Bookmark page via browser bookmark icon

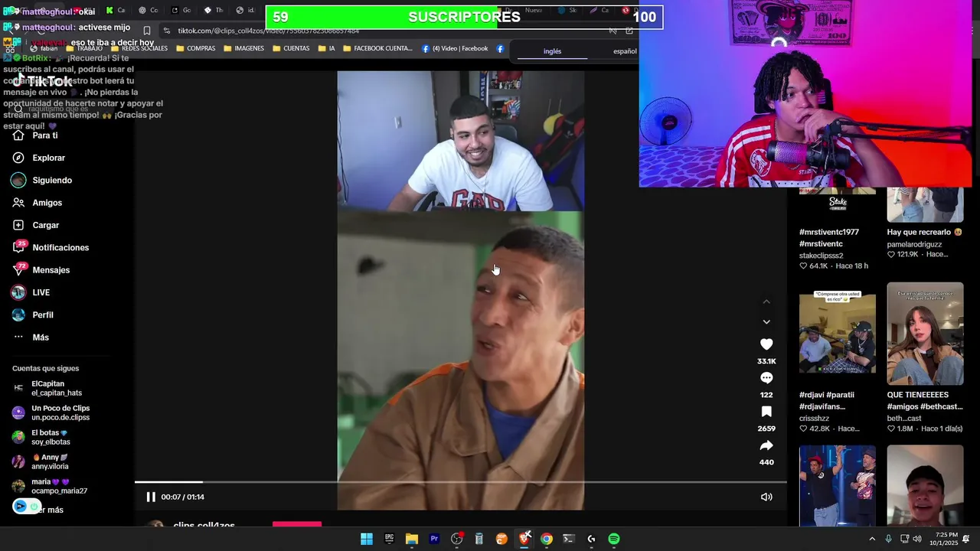tap(147, 31)
